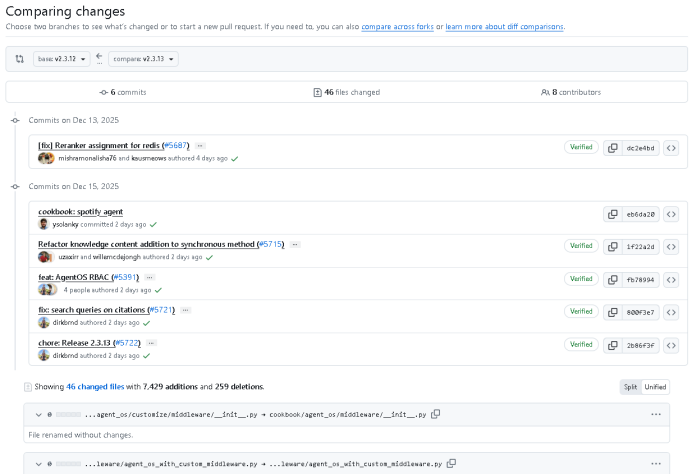Browse repository at commit eb6da20
The width and height of the screenshot is (692, 475).
pos(671,214)
